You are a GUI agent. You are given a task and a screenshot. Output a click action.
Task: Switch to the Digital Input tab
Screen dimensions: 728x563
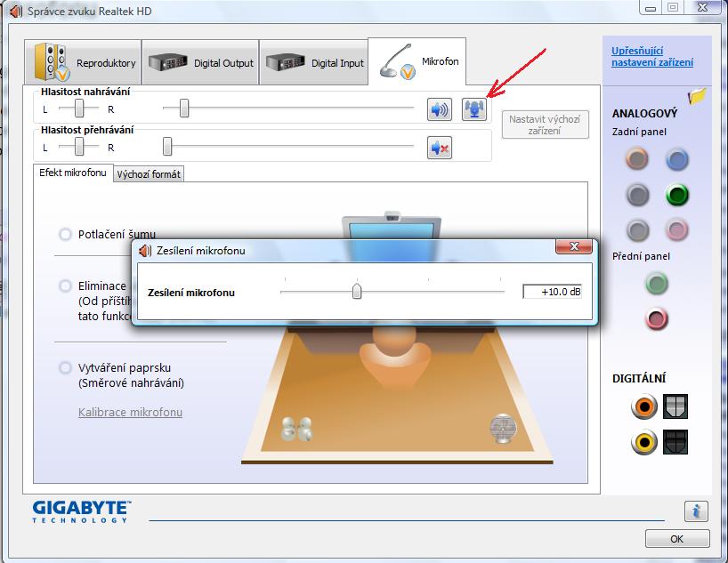[x=314, y=61]
